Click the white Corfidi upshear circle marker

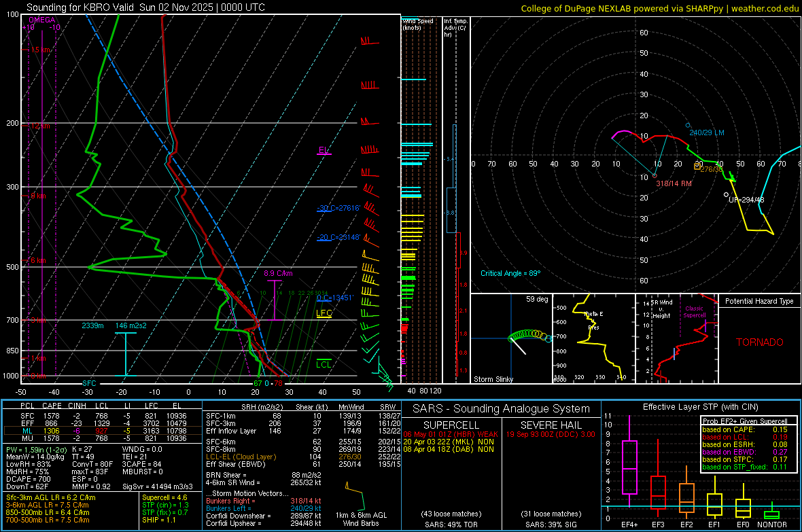tap(727, 195)
